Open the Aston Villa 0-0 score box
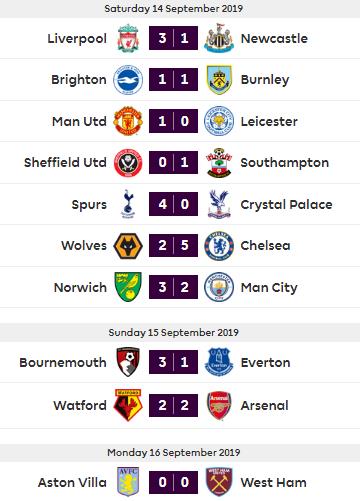The image size is (360, 501). (173, 482)
